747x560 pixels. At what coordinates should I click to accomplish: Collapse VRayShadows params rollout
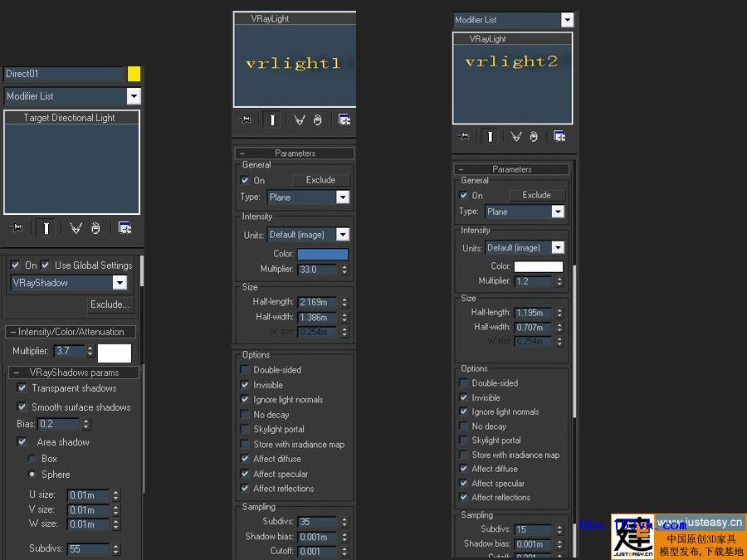(x=74, y=373)
